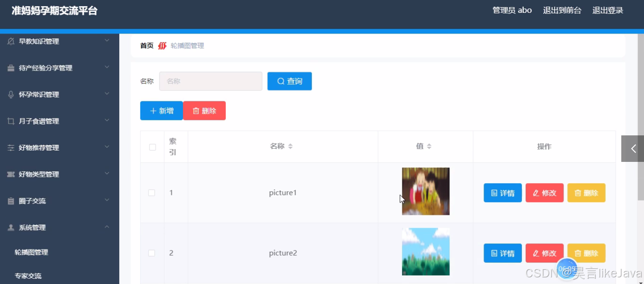The image size is (644, 284).
Task: Click the sort arrows on 名称 column
Action: tap(291, 147)
